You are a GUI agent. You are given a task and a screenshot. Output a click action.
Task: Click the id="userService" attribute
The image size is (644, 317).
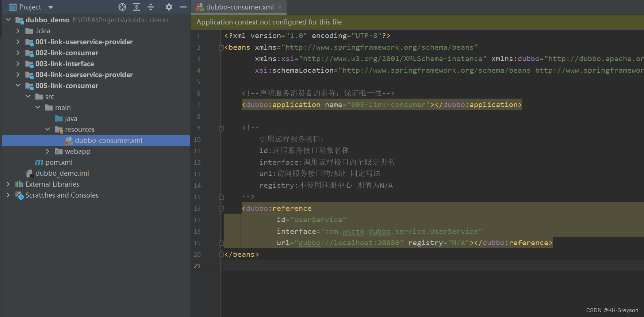pyautogui.click(x=311, y=220)
